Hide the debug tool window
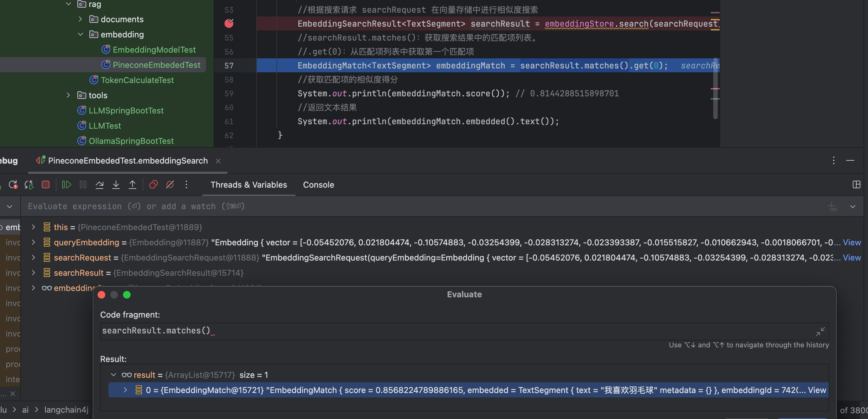The width and height of the screenshot is (868, 419). [850, 160]
